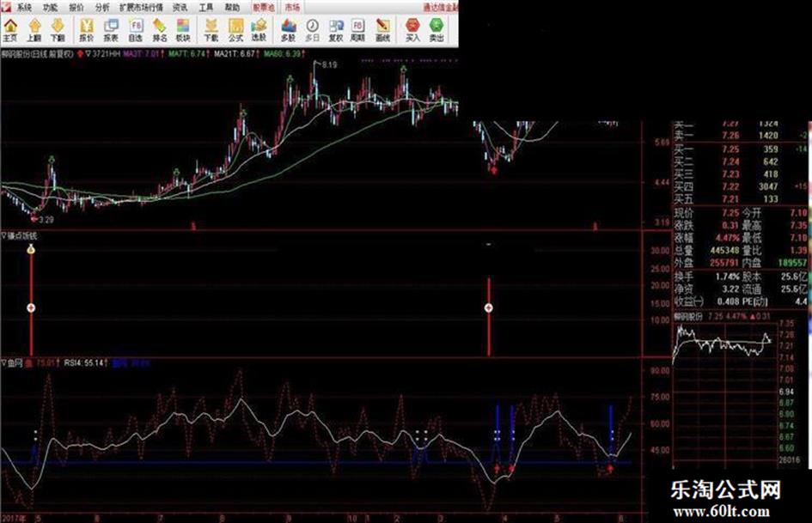Click 买四 volume 3047
Screen dimensions: 812x523
(768, 186)
